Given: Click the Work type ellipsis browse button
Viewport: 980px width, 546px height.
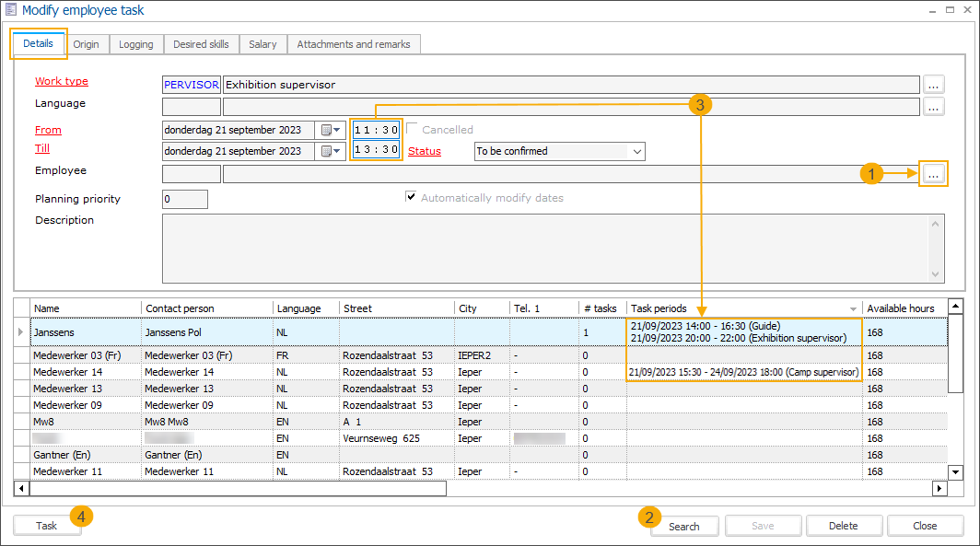Looking at the screenshot, I should click(933, 84).
